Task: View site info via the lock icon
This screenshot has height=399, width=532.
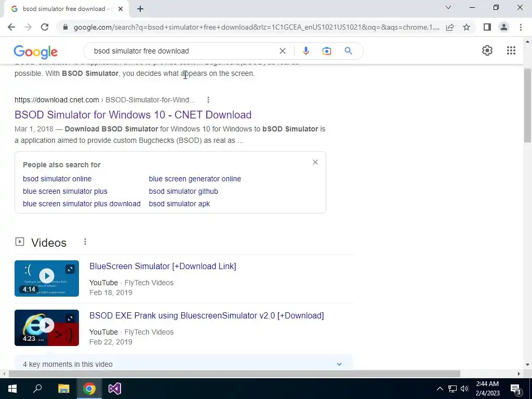Action: (x=65, y=27)
